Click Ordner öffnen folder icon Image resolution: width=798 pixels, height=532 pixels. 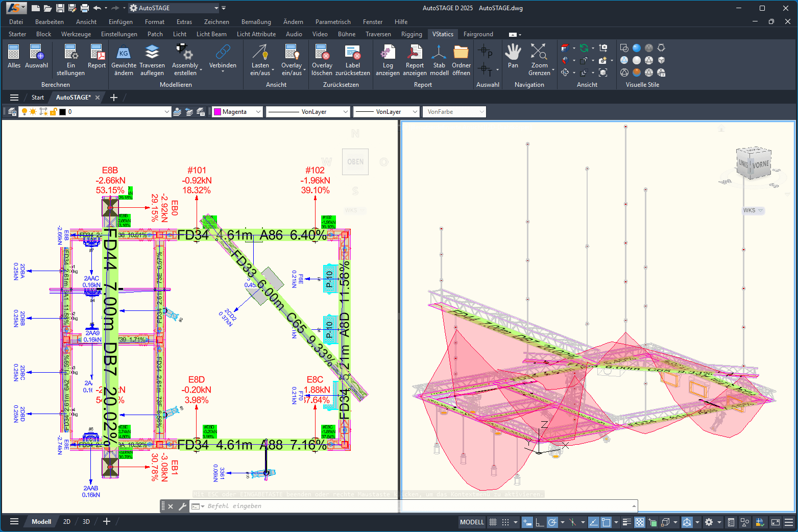[x=461, y=52]
